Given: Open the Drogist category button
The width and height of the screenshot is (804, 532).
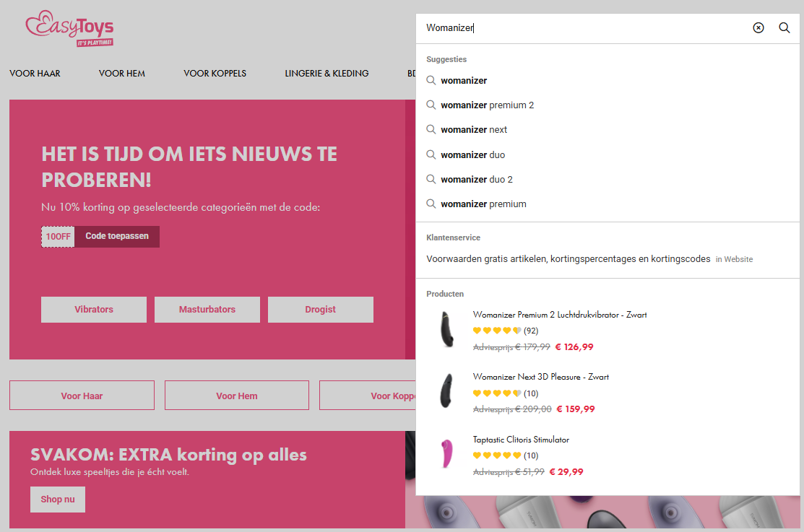Looking at the screenshot, I should (x=321, y=310).
